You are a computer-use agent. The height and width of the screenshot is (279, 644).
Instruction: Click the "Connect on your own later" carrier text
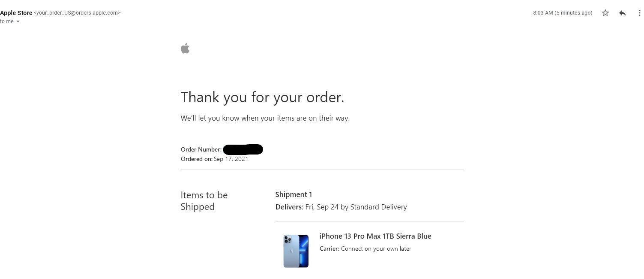tap(376, 249)
